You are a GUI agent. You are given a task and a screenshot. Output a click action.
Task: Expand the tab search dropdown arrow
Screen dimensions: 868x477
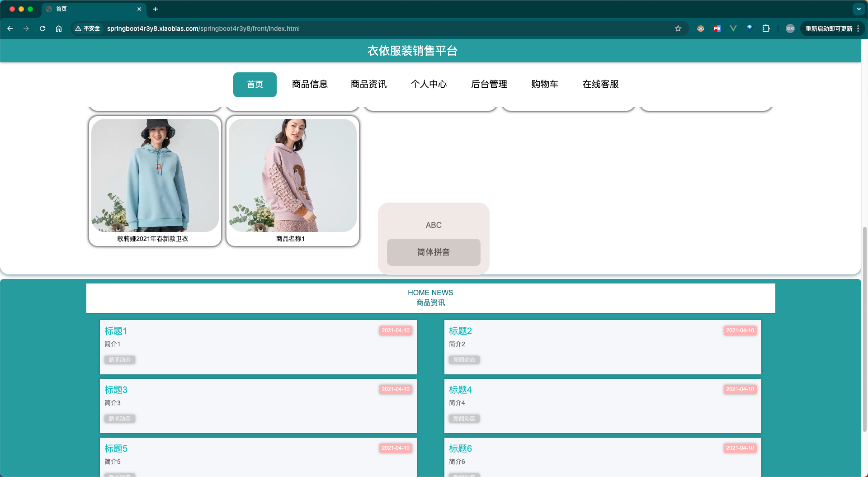859,9
